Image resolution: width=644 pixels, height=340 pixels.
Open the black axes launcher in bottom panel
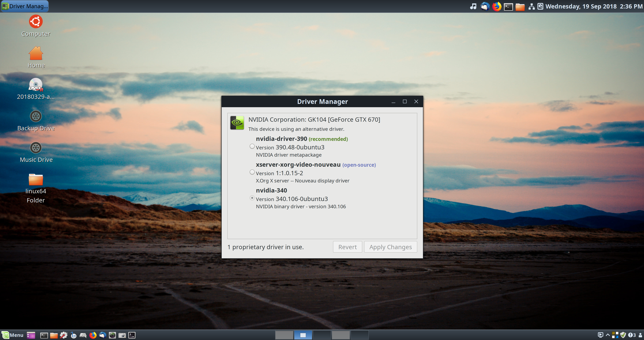coord(132,335)
